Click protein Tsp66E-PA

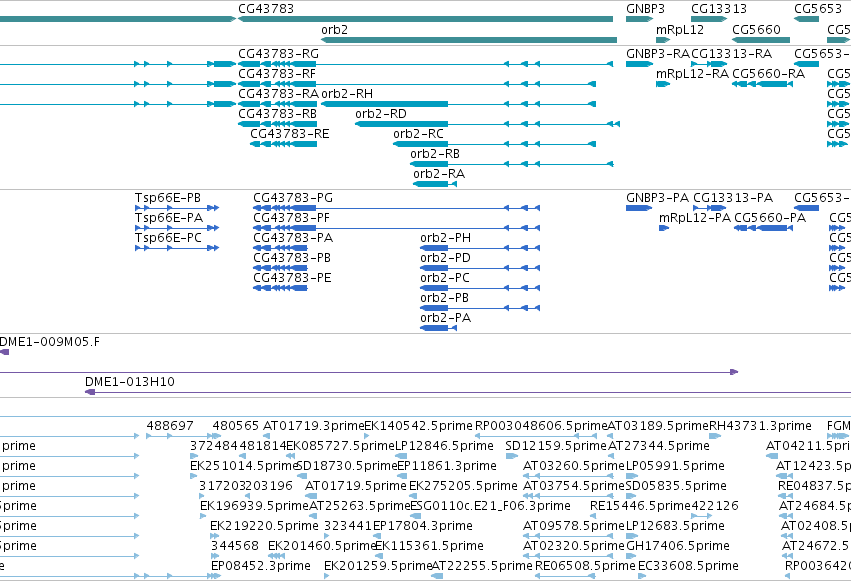click(169, 218)
